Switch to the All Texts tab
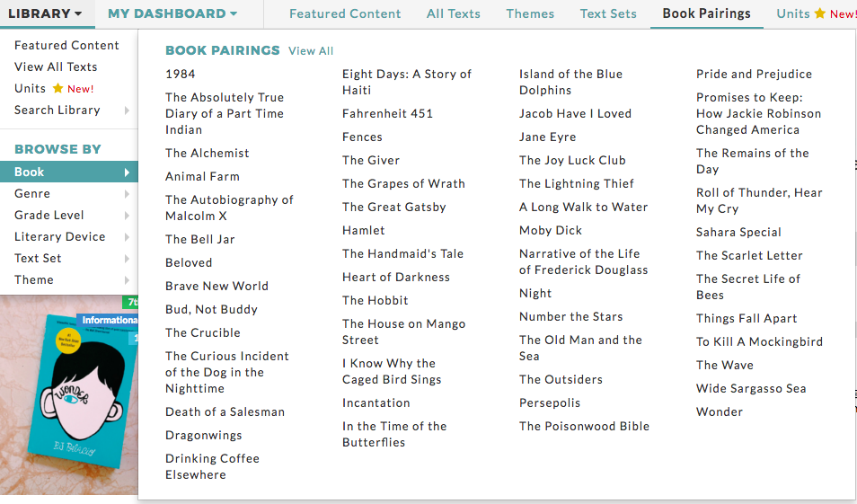The image size is (857, 504). (453, 13)
